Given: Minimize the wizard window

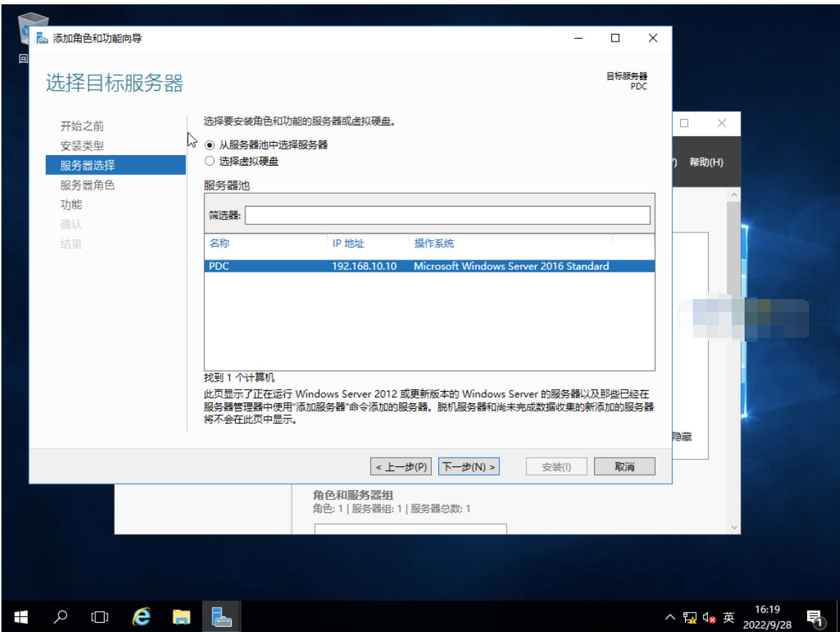Looking at the screenshot, I should [x=579, y=38].
